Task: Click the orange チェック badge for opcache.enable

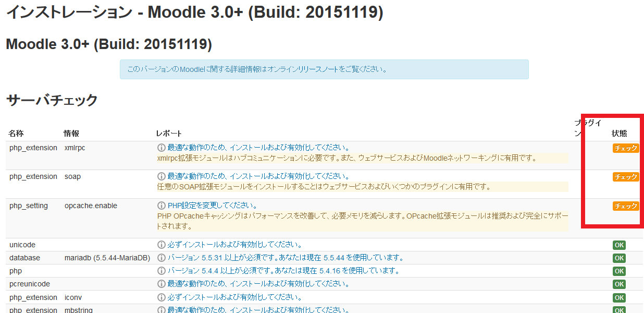Action: pos(625,206)
